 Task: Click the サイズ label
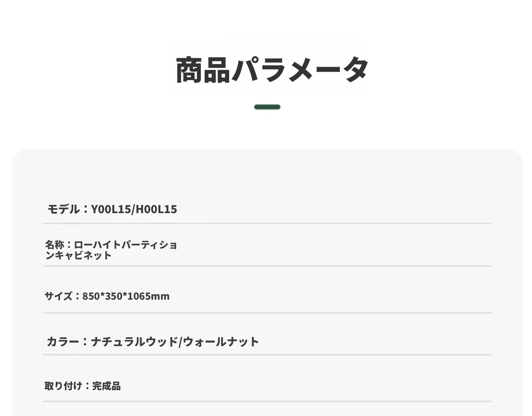click(59, 296)
